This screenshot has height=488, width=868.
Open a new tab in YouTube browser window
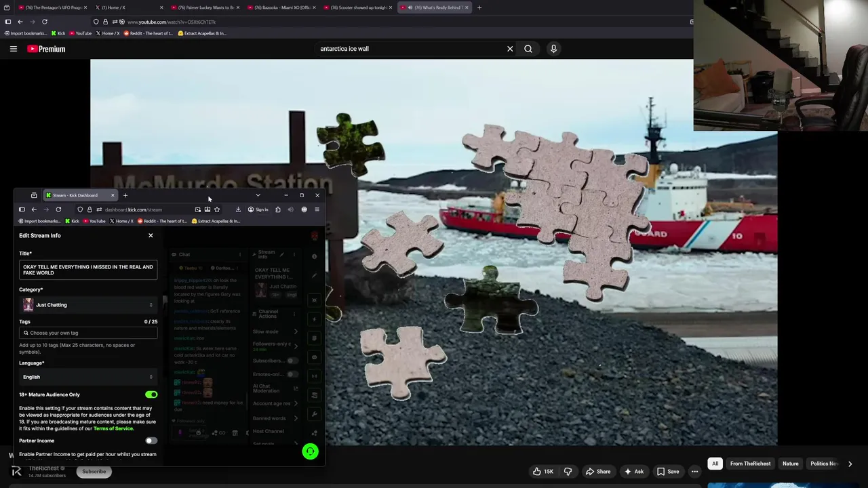(479, 7)
